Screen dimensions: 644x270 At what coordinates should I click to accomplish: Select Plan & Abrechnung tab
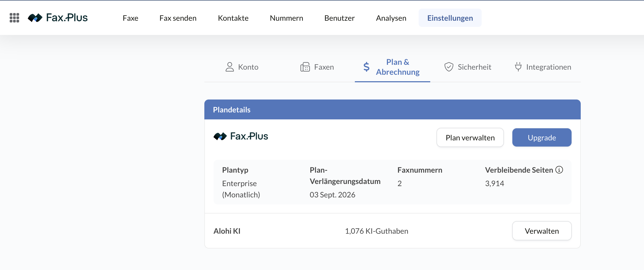pyautogui.click(x=393, y=67)
